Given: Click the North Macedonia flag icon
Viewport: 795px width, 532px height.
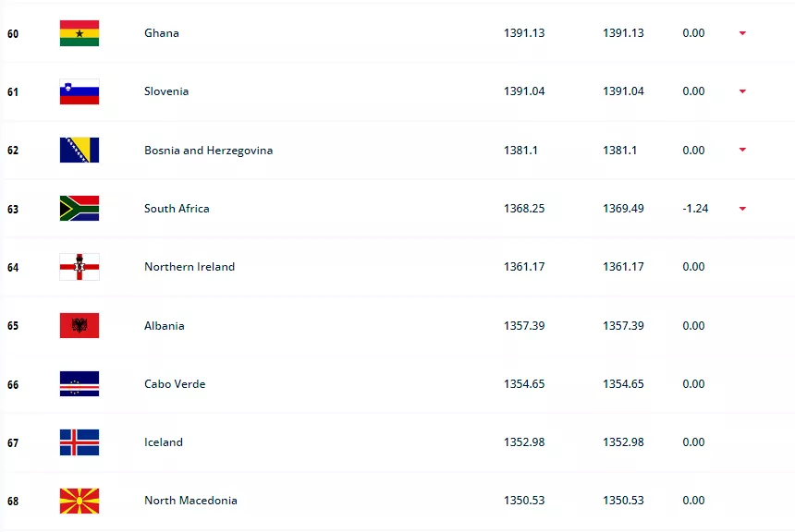Looking at the screenshot, I should pyautogui.click(x=79, y=501).
